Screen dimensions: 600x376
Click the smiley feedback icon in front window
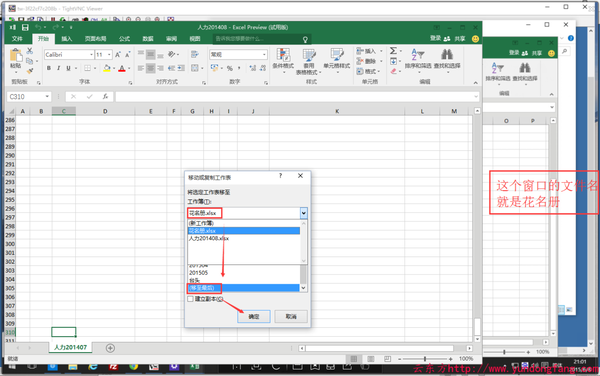[475, 39]
